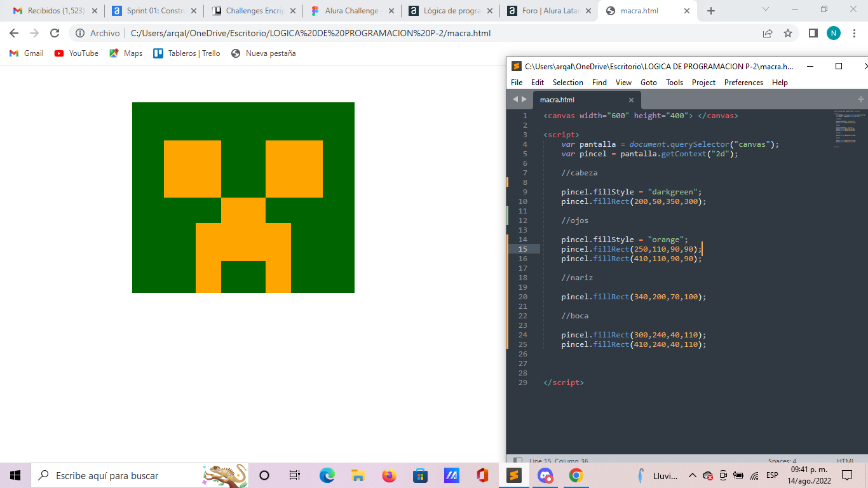
Task: Open File Explorer from taskbar
Action: [358, 475]
